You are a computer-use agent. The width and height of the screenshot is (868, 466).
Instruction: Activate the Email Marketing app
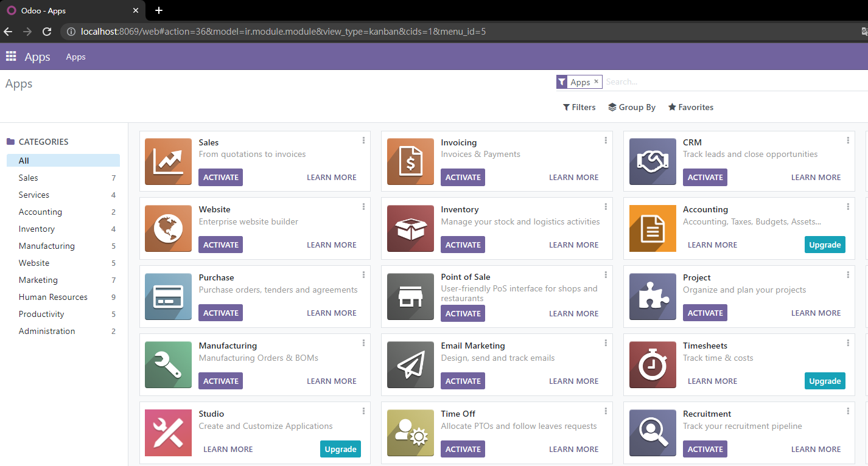(463, 381)
